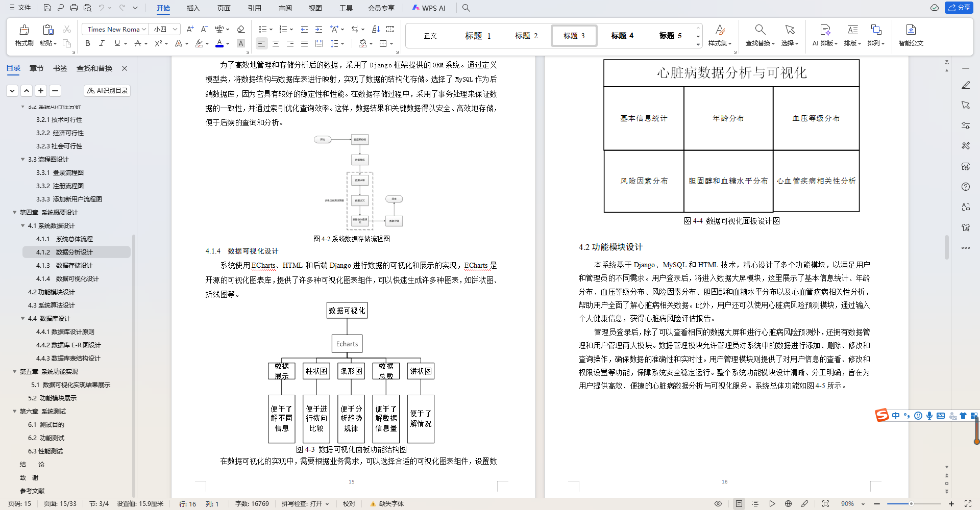
Task: Click the bulleted list icon
Action: [262, 29]
